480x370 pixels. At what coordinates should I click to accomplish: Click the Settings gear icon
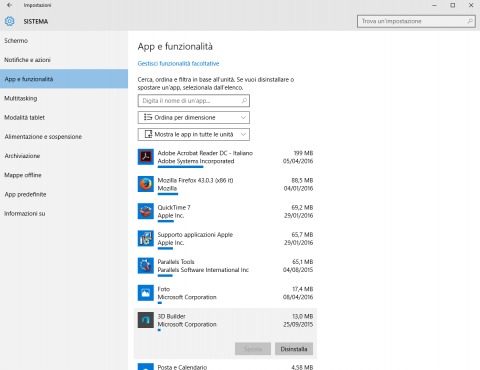pyautogui.click(x=10, y=21)
